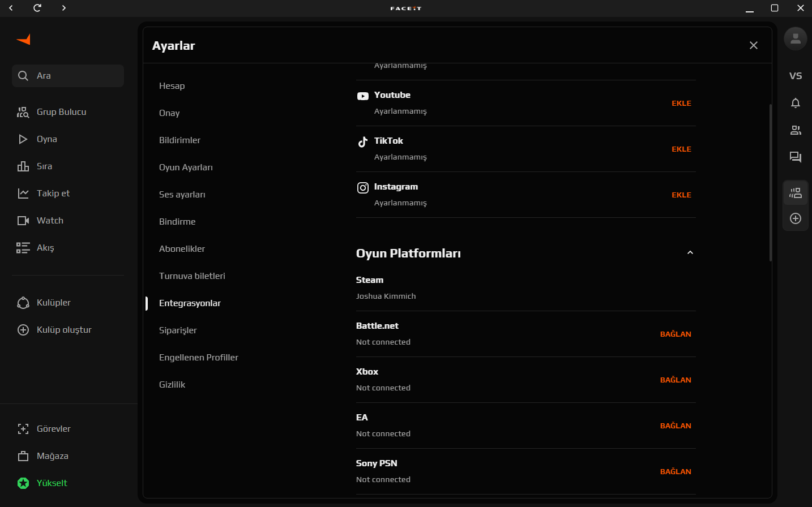Click EKLE for Youtube

pos(681,104)
